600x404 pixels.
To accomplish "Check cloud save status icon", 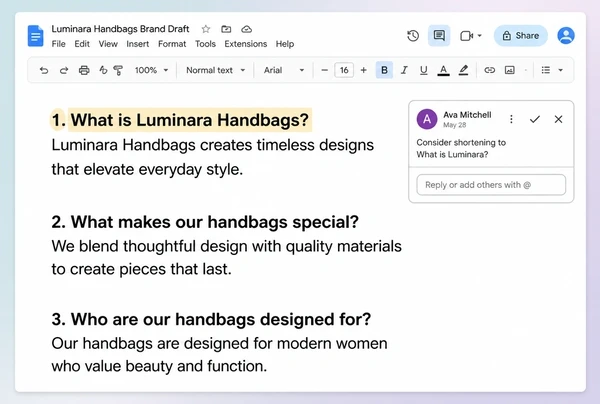I will (x=246, y=29).
